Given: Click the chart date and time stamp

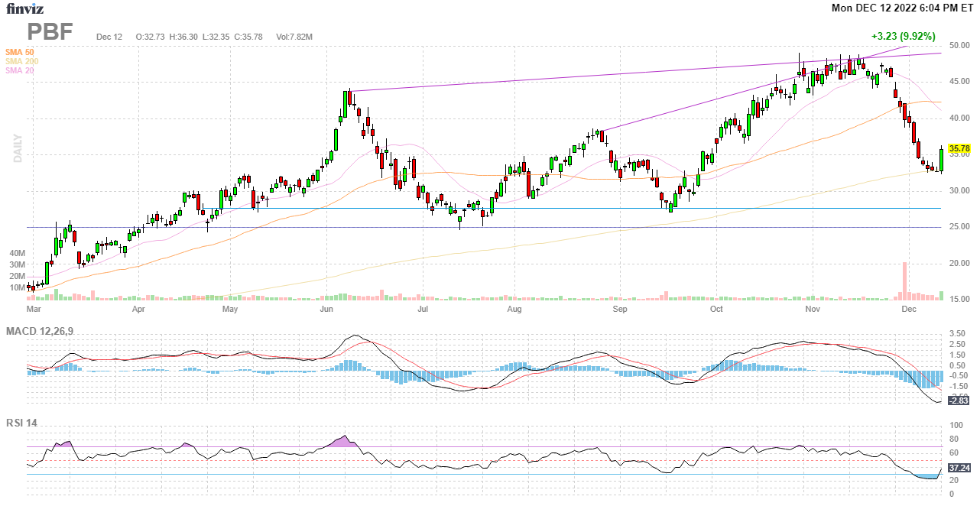Looking at the screenshot, I should coord(902,8).
